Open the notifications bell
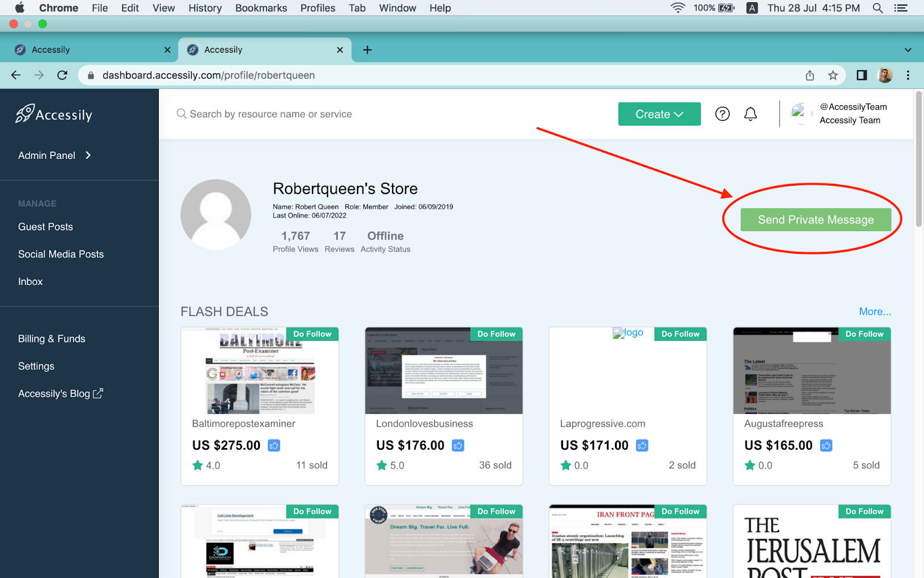 [x=750, y=114]
